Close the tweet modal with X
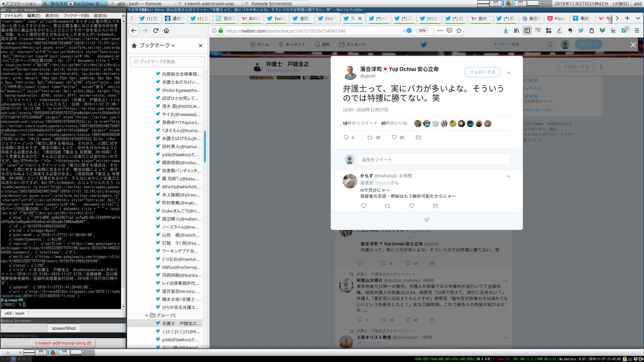The image size is (644, 362). coord(633,45)
